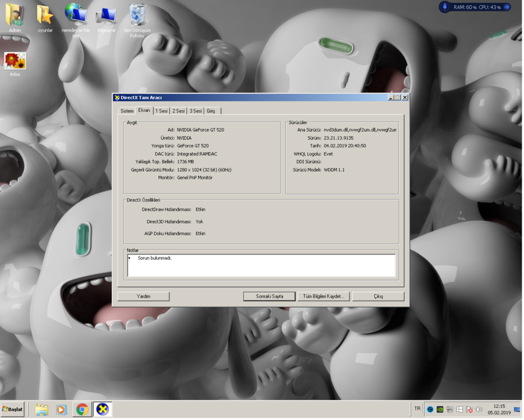Click Show Desktop icon at taskbar end
Image resolution: width=524 pixels, height=420 pixels.
pos(518,410)
